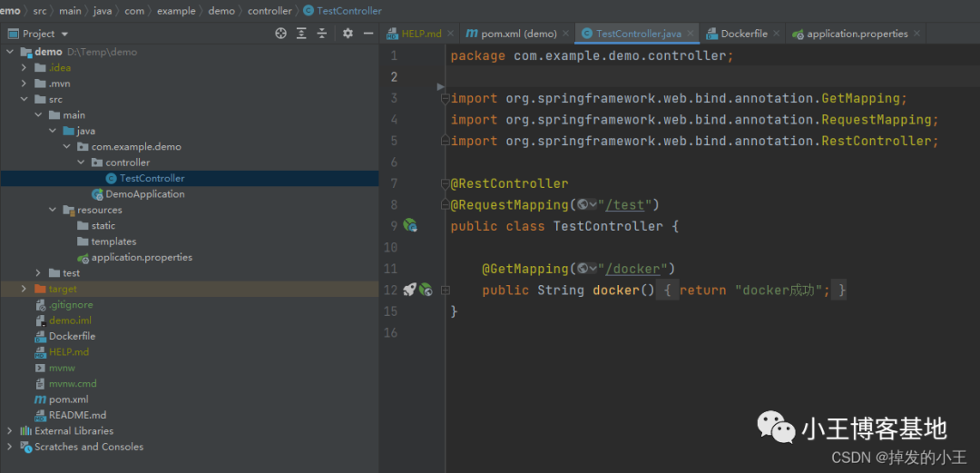Expand External Libraries node
The height and width of the screenshot is (473, 980).
pos(10,431)
